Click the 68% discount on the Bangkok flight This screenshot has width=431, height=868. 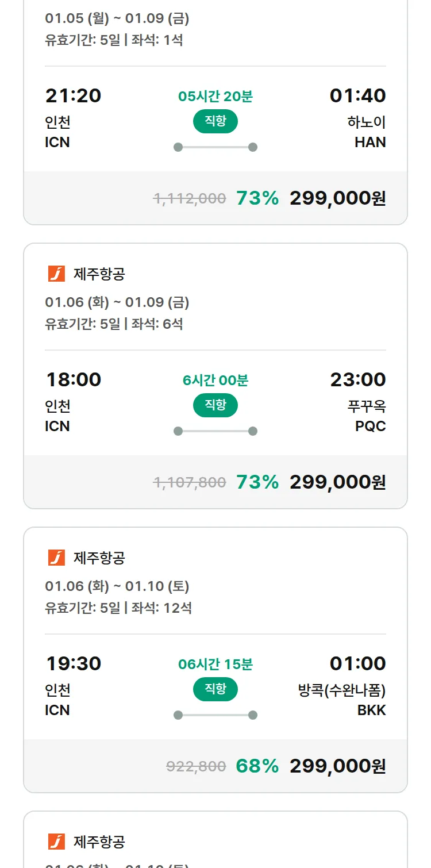coord(257,766)
